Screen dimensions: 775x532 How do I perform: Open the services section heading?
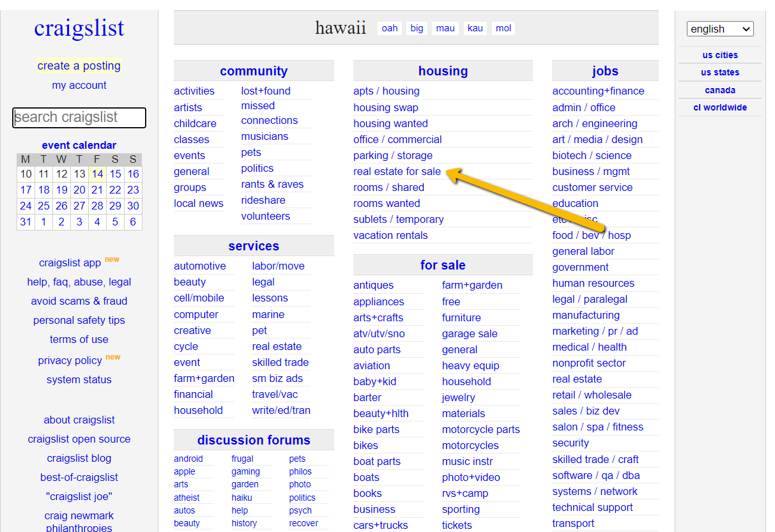tap(254, 246)
